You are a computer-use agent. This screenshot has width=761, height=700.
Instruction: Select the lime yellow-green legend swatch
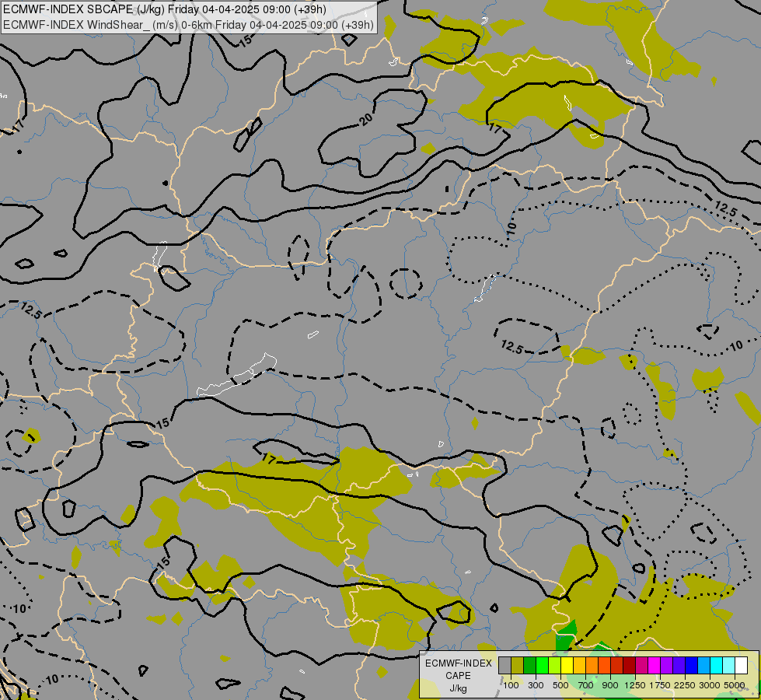click(x=554, y=666)
